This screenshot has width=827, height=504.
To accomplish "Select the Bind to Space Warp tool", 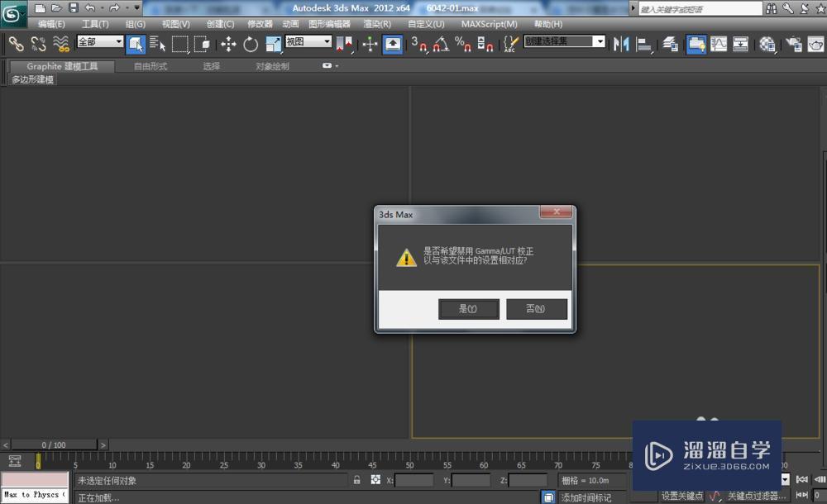I will point(61,44).
